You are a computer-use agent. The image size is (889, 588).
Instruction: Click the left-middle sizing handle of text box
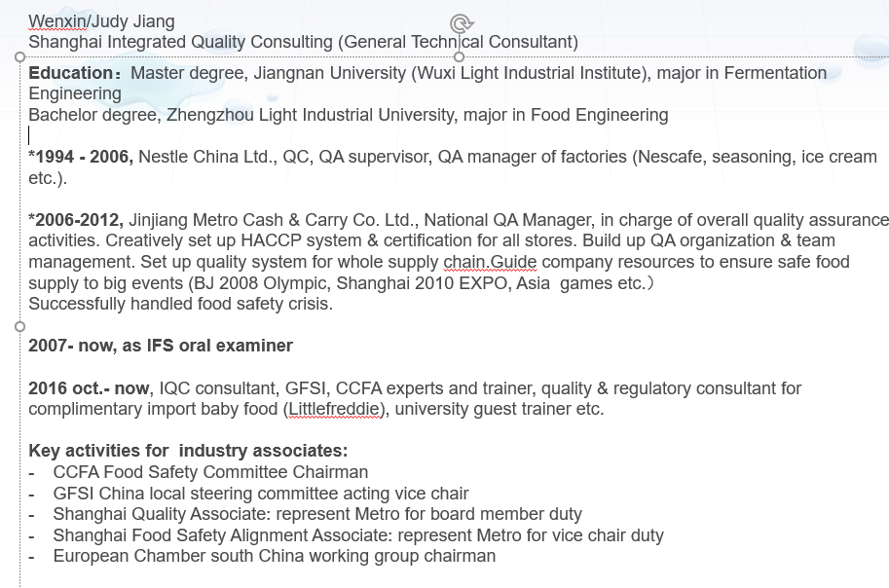pyautogui.click(x=20, y=325)
